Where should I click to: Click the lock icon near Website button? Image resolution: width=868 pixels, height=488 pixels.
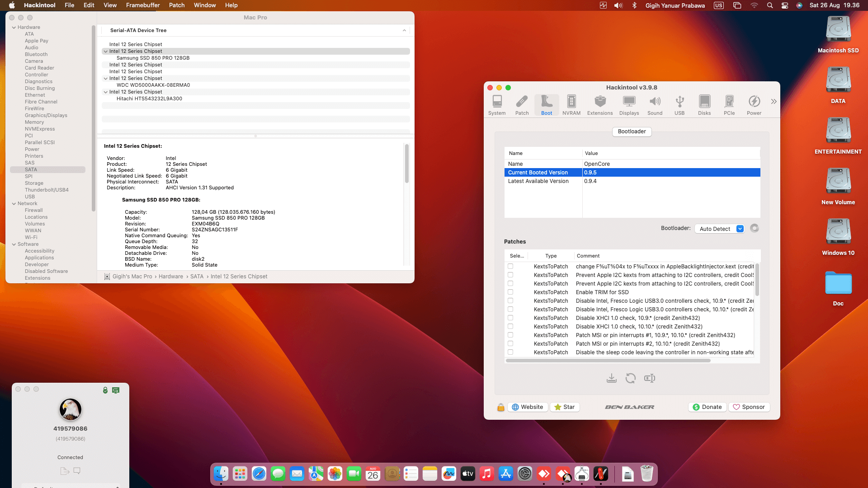pyautogui.click(x=500, y=407)
